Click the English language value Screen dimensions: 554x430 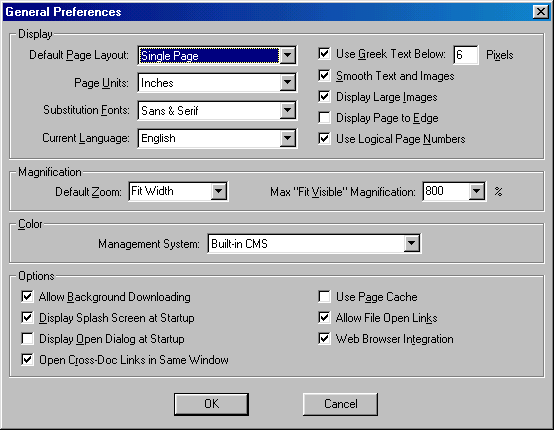[x=158, y=139]
